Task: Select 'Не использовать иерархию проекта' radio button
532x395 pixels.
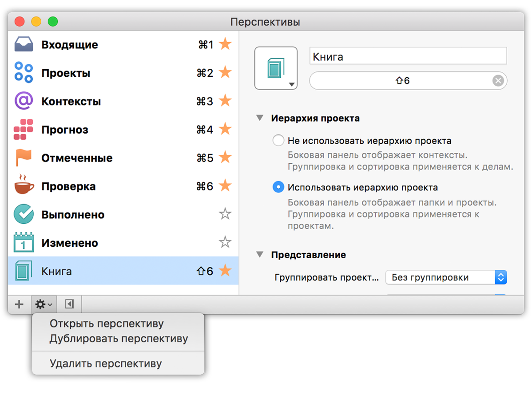Action: coord(278,140)
